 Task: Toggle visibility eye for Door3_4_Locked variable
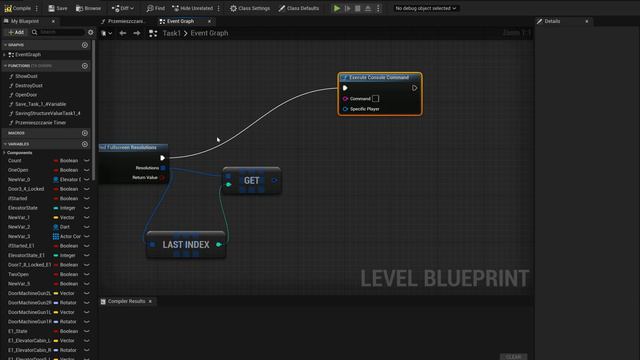pyautogui.click(x=87, y=189)
